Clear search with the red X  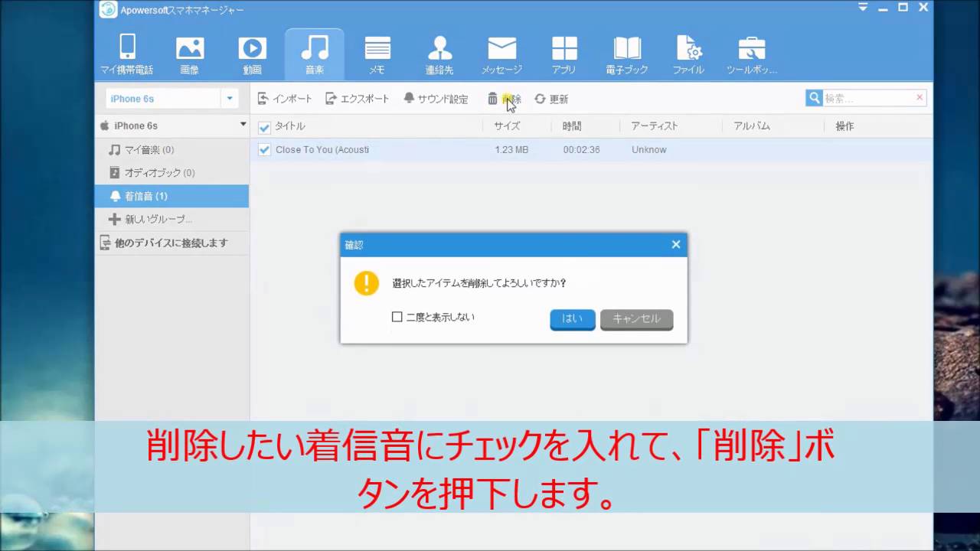coord(920,97)
